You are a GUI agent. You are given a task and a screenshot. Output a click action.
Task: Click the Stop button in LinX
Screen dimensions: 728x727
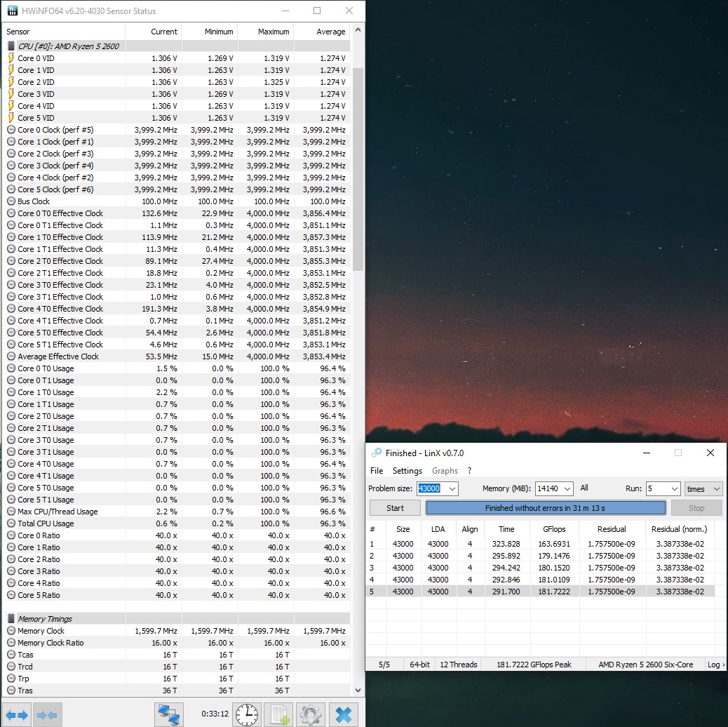click(696, 508)
